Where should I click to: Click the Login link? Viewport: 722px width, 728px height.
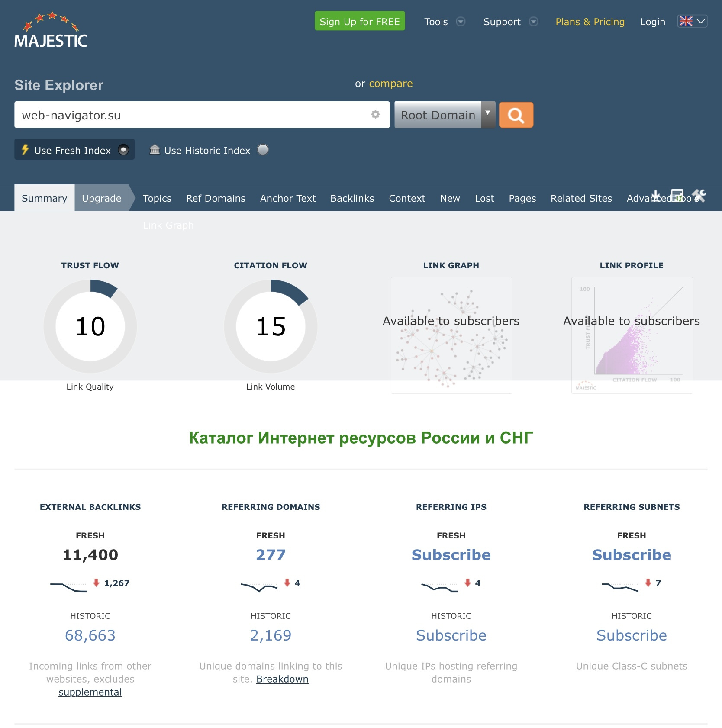[x=652, y=22]
